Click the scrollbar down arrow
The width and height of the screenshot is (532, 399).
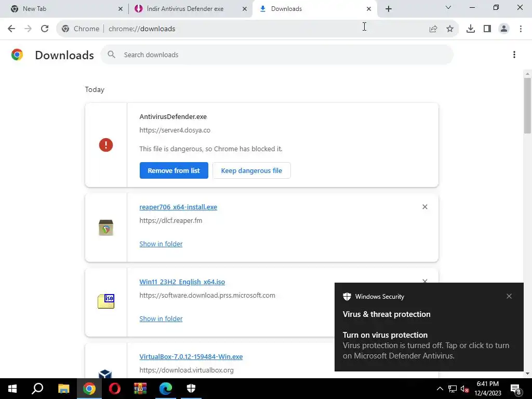tap(527, 374)
